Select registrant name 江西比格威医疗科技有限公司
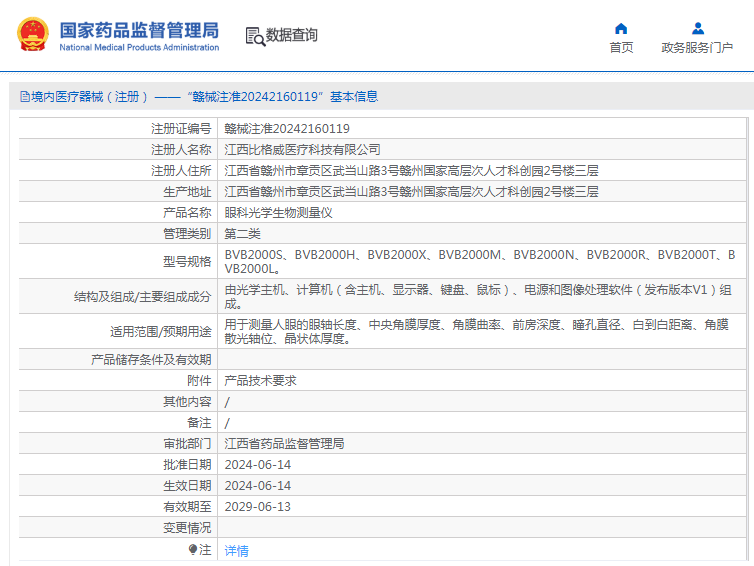 [302, 150]
